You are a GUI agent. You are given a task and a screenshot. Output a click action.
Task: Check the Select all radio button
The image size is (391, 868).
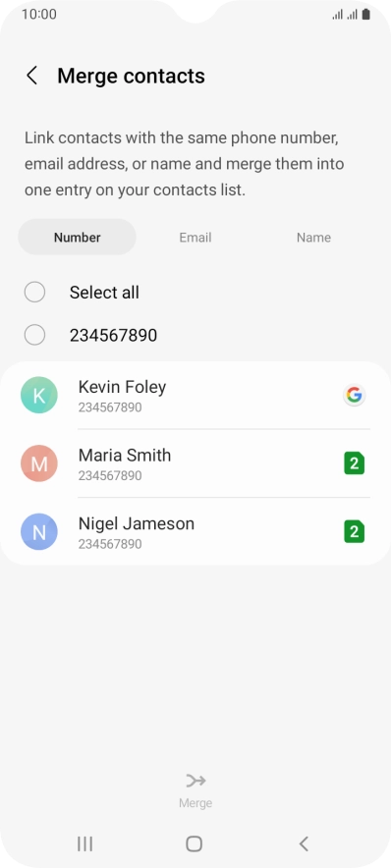tap(35, 293)
